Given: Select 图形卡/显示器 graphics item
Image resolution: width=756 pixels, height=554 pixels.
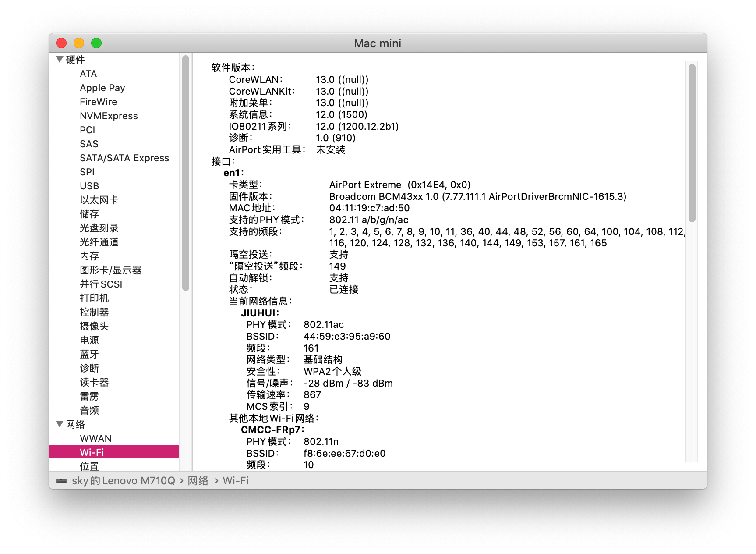Looking at the screenshot, I should click(x=110, y=270).
